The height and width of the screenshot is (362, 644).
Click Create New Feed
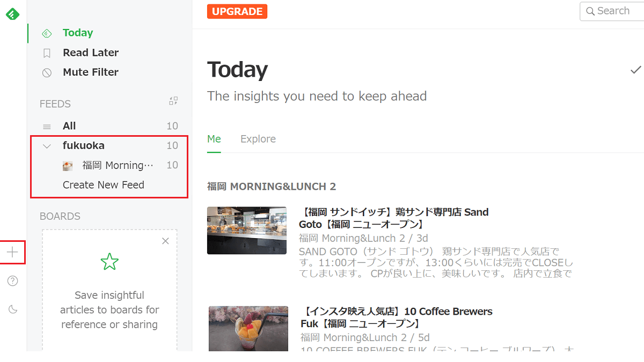click(x=104, y=184)
